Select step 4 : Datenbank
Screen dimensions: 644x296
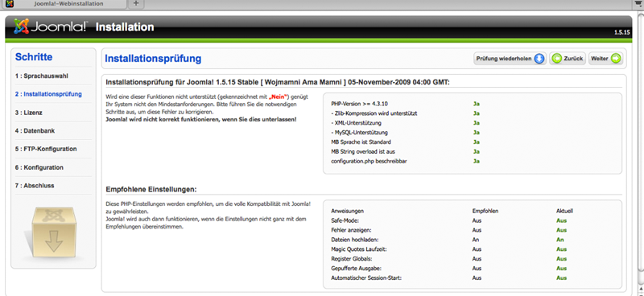(35, 131)
